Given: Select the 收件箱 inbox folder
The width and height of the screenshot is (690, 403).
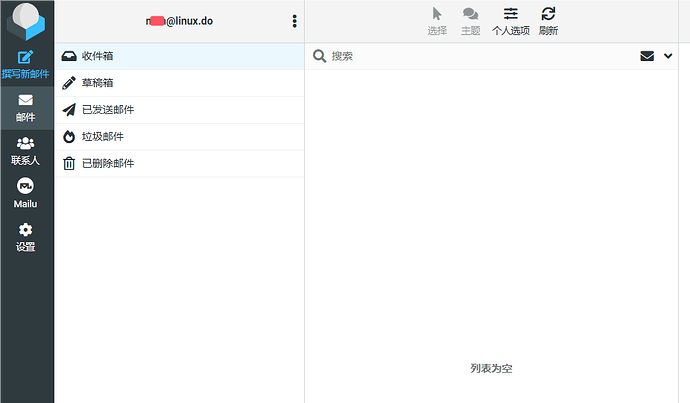Looking at the screenshot, I should [180, 56].
